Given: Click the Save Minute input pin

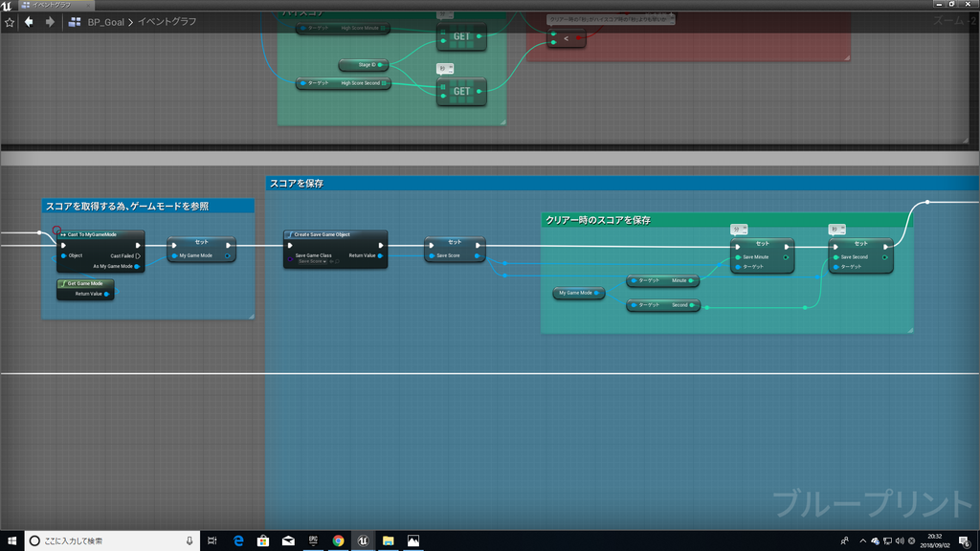Looking at the screenshot, I should [x=738, y=257].
